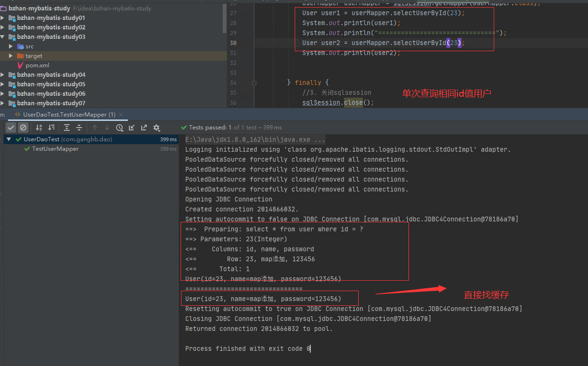The image size is (588, 366).
Task: Sort test results by duration
Action: click(52, 128)
